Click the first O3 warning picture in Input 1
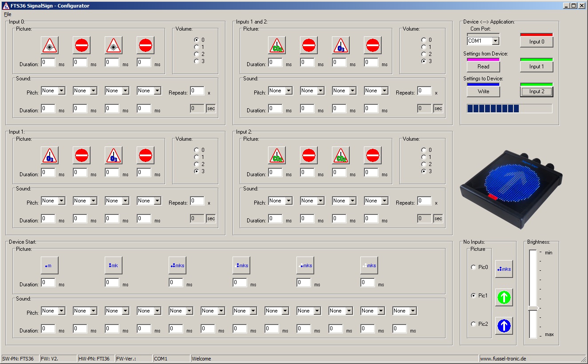 click(50, 155)
